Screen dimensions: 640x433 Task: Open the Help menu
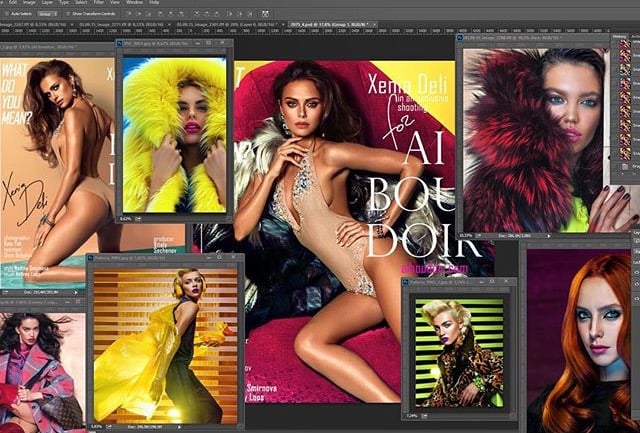pos(154,2)
